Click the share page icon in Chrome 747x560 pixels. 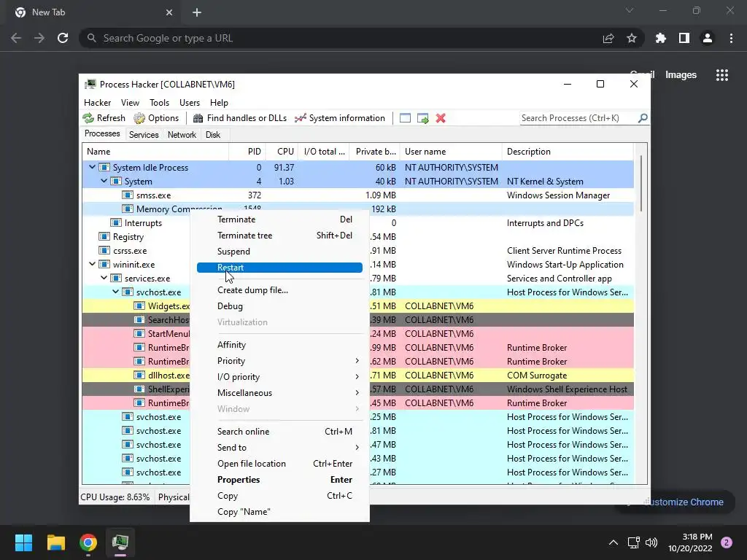[608, 38]
